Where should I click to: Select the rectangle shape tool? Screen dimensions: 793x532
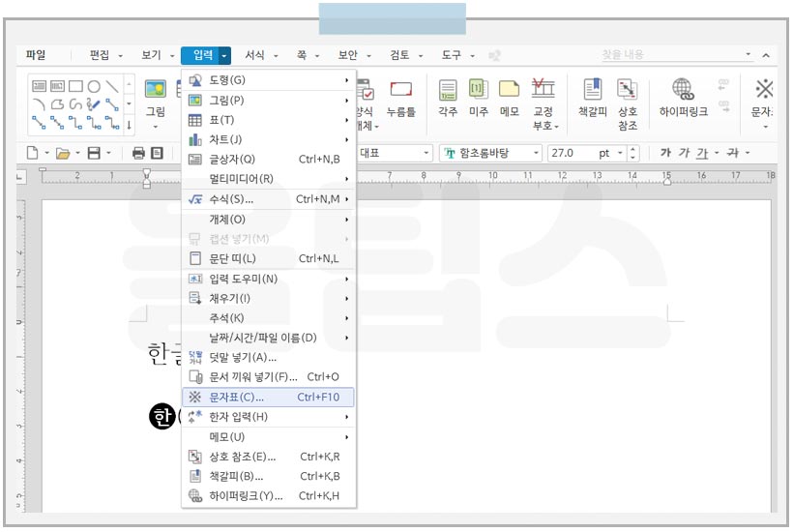pos(75,86)
